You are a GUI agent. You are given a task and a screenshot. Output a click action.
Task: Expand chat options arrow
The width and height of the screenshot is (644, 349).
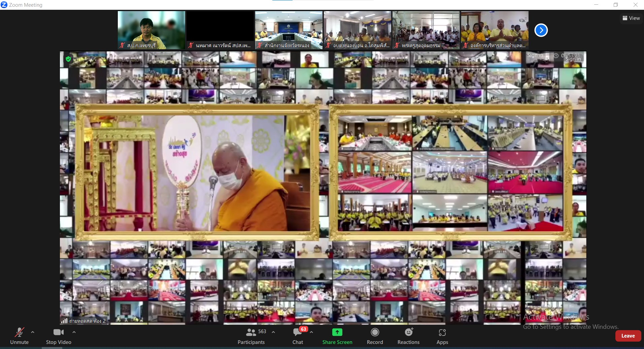(312, 332)
